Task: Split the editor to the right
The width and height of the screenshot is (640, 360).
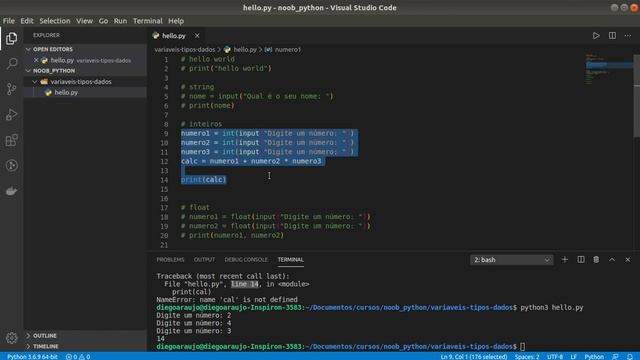Action: (612, 36)
